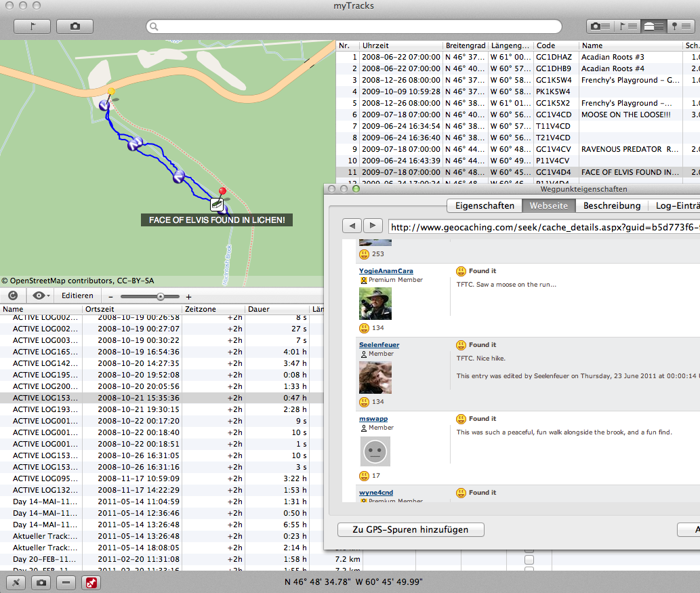Zoom out the map with the minus
The width and height of the screenshot is (700, 593).
(110, 297)
